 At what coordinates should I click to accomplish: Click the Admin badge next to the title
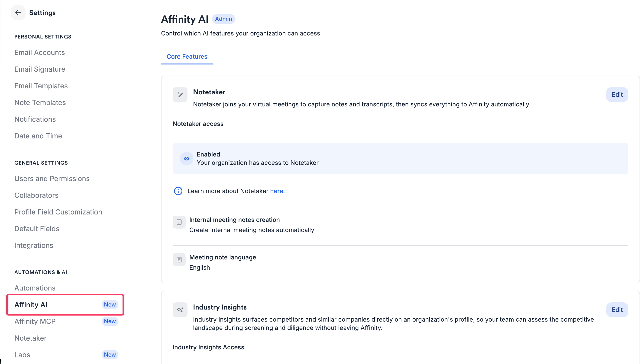[x=223, y=19]
